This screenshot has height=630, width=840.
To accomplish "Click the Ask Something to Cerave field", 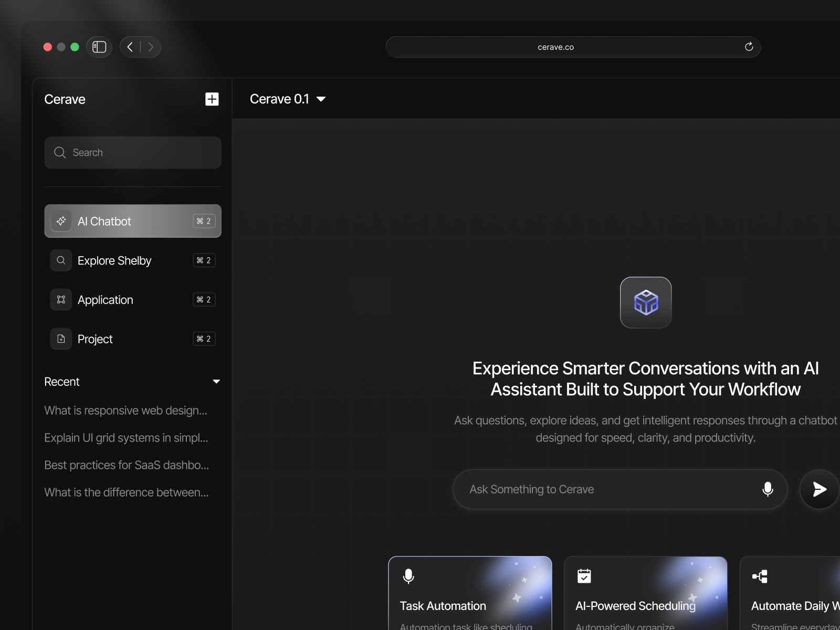I will coord(620,489).
